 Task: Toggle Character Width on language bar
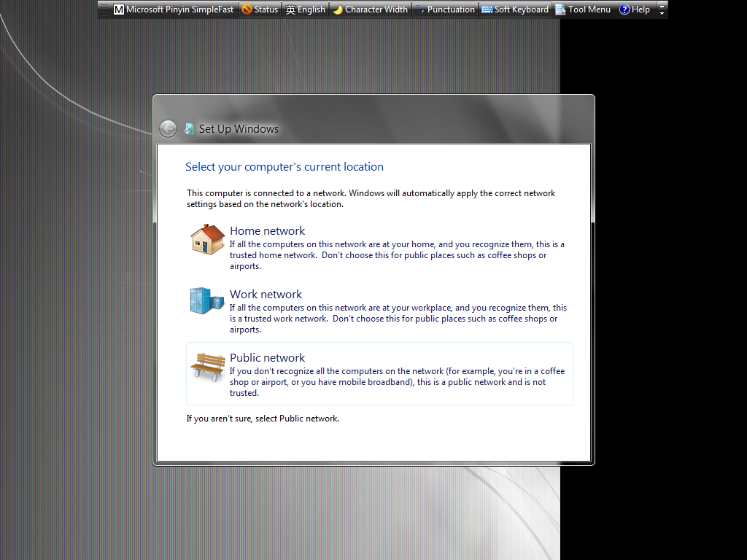(370, 9)
